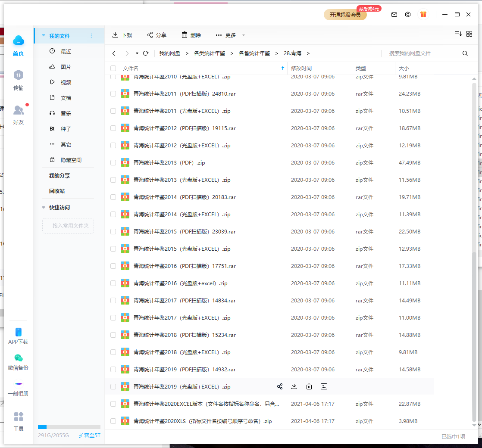Sort by 文件名 column arrow
Image resolution: width=482 pixels, height=448 pixels.
[x=282, y=68]
